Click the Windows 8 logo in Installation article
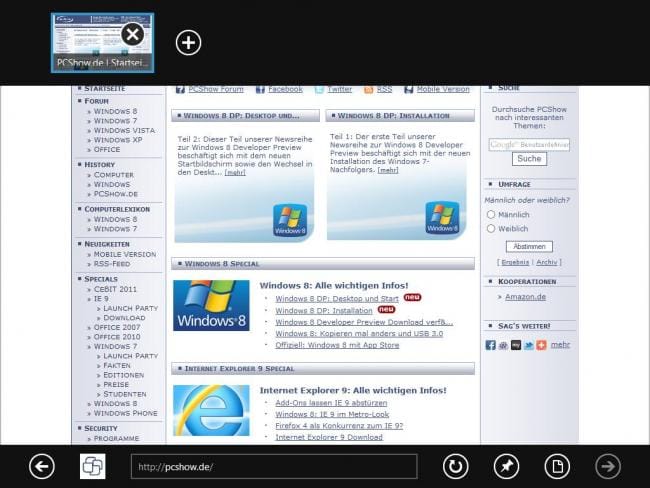 click(442, 217)
